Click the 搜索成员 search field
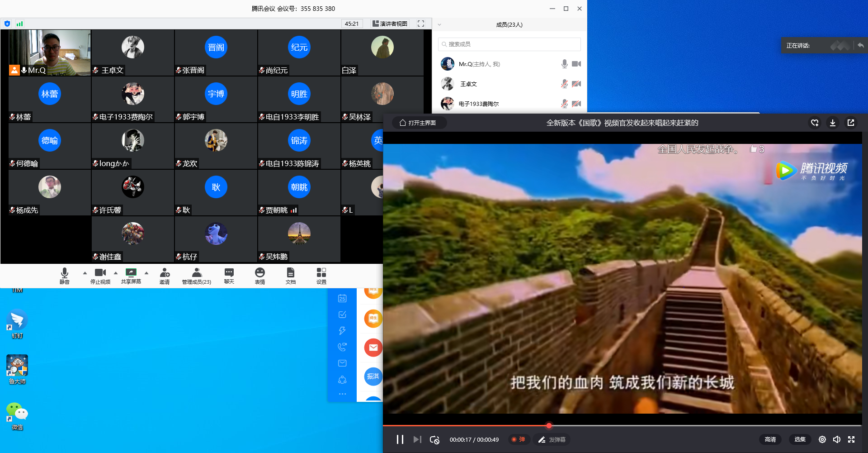Viewport: 868px width, 453px height. (x=509, y=44)
